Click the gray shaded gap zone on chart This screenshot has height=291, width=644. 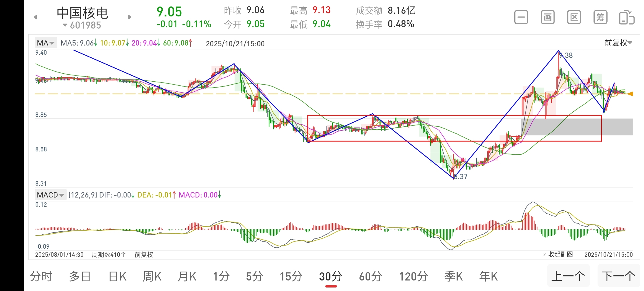pos(617,127)
